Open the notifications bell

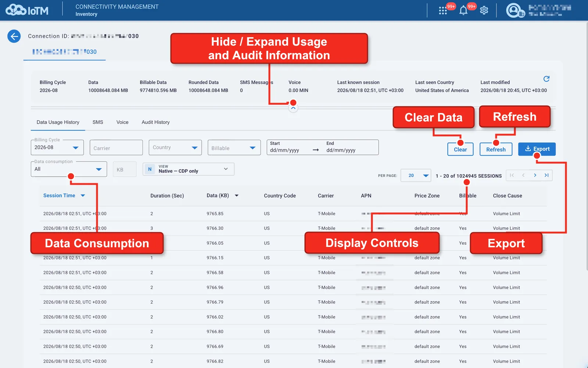point(463,10)
